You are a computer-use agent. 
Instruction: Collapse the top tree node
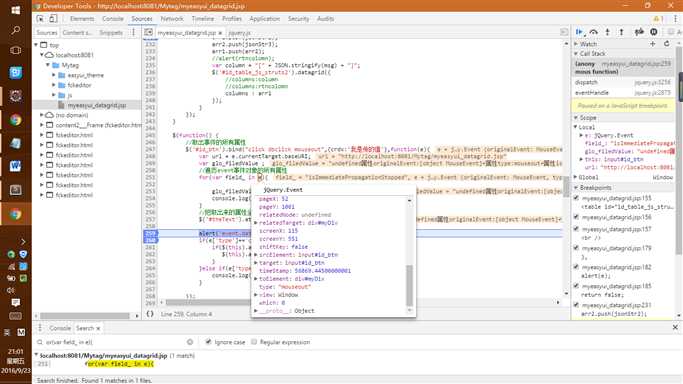pyautogui.click(x=36, y=45)
